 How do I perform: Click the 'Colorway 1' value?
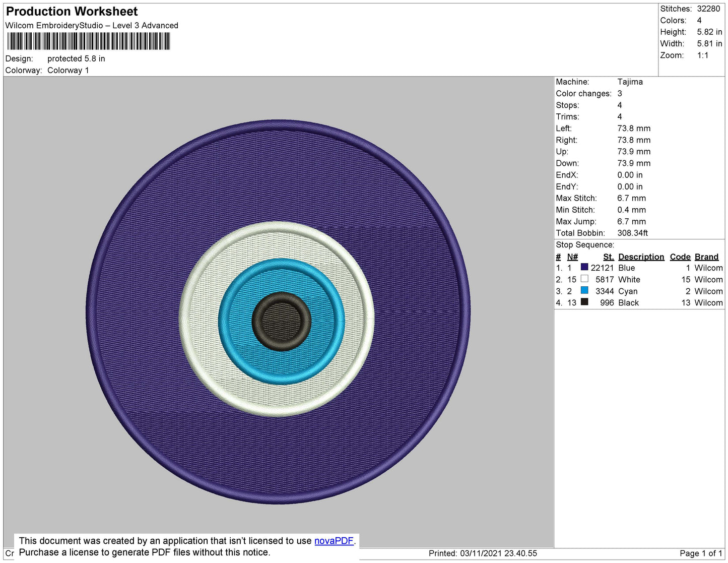(68, 70)
